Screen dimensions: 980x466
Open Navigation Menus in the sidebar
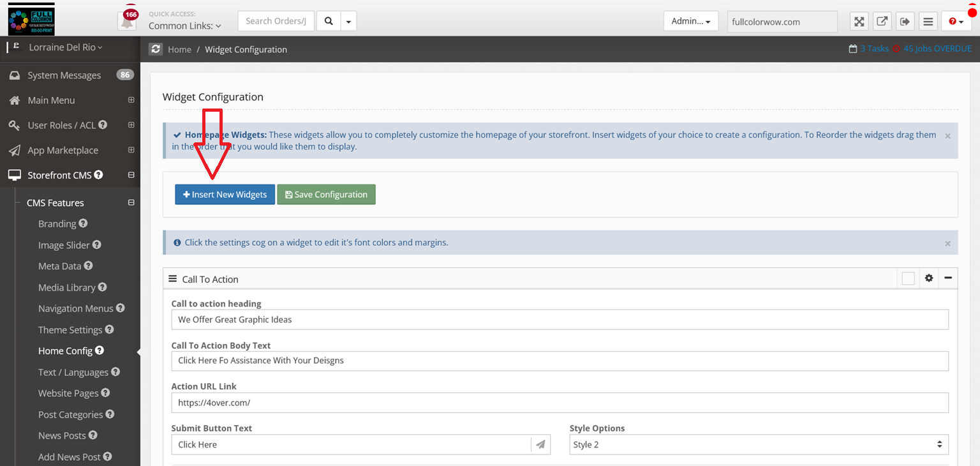click(x=75, y=308)
